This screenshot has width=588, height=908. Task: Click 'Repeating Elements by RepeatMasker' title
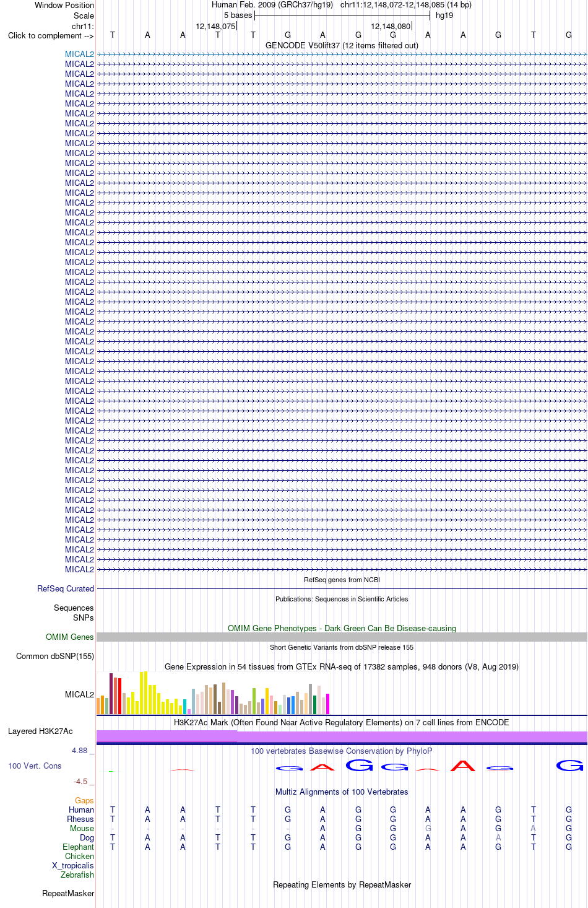pos(342,884)
